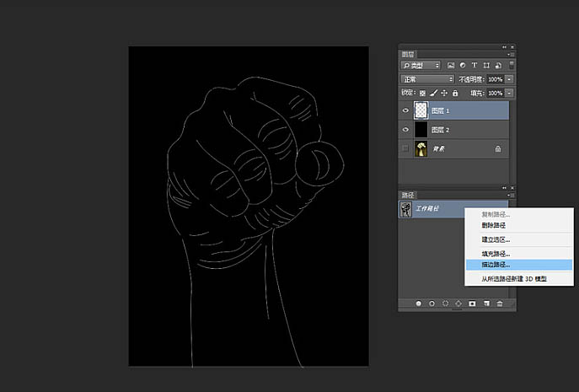
Task: Click fill path with foreground color icon
Action: 419,303
